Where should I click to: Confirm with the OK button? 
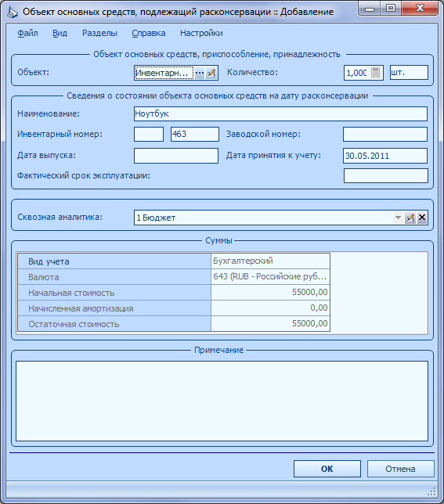click(x=327, y=469)
